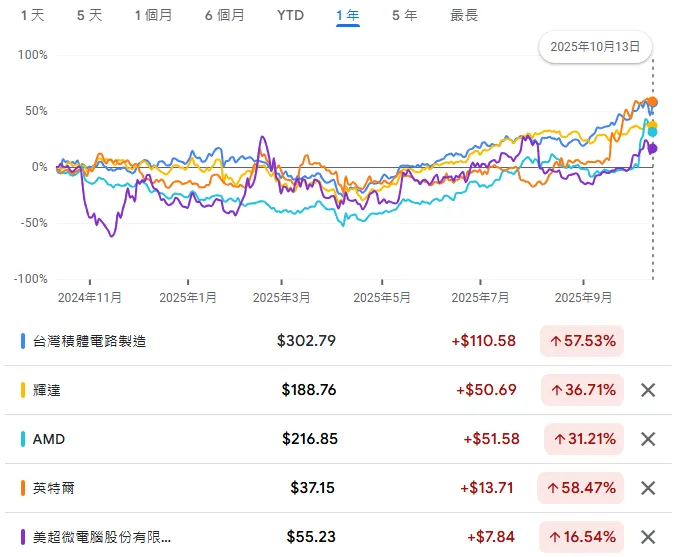Click the yellow endpoint dot on chart
Image resolution: width=681 pixels, height=557 pixels.
pos(652,126)
